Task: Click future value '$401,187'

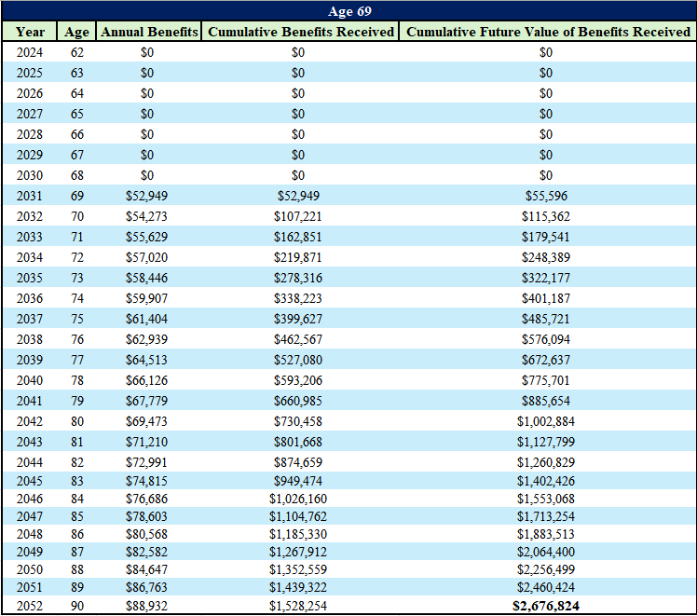Action: coord(546,298)
